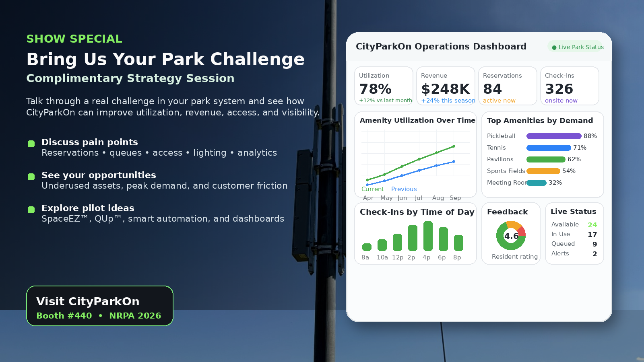Click the Pavilions green demand bar
The height and width of the screenshot is (362, 644).
[x=546, y=159]
